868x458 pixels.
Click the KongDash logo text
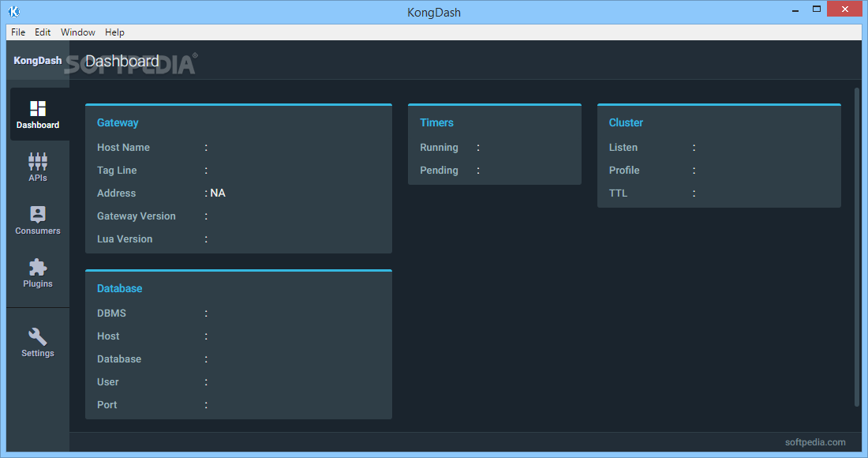coord(38,60)
